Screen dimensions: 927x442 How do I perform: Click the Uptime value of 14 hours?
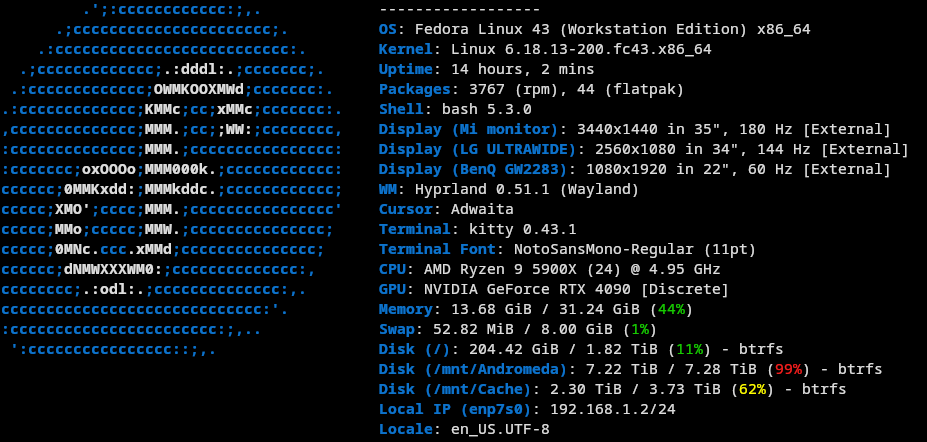(x=522, y=69)
